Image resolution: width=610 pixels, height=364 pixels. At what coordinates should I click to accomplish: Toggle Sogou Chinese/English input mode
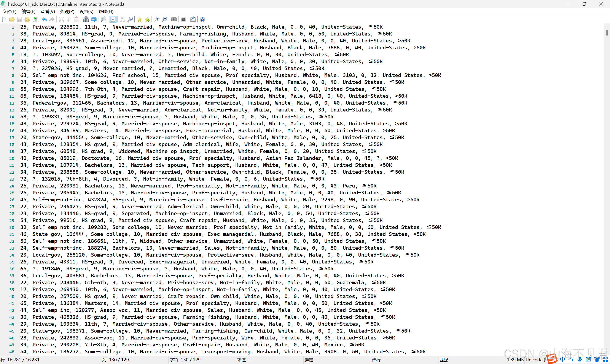tap(562, 359)
